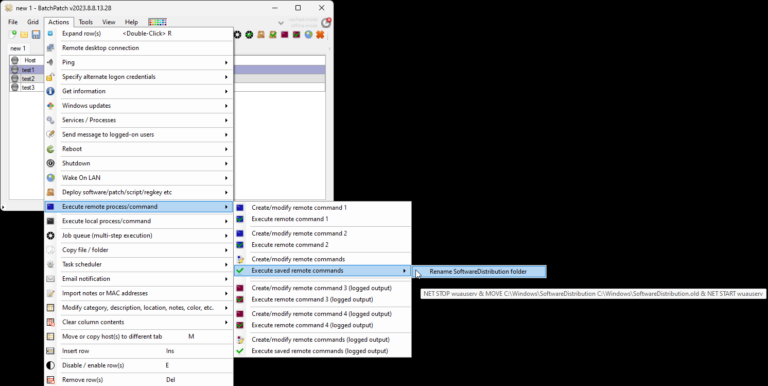
Task: Click the brown deployment box toolbar icon
Action: tap(261, 34)
